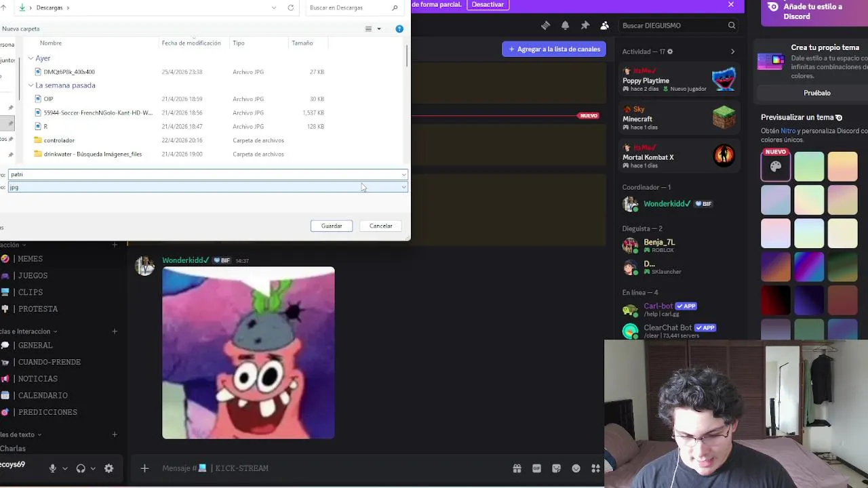868x488 pixels.
Task: Add channel to 'e interaccion' category plus
Action: [115, 331]
